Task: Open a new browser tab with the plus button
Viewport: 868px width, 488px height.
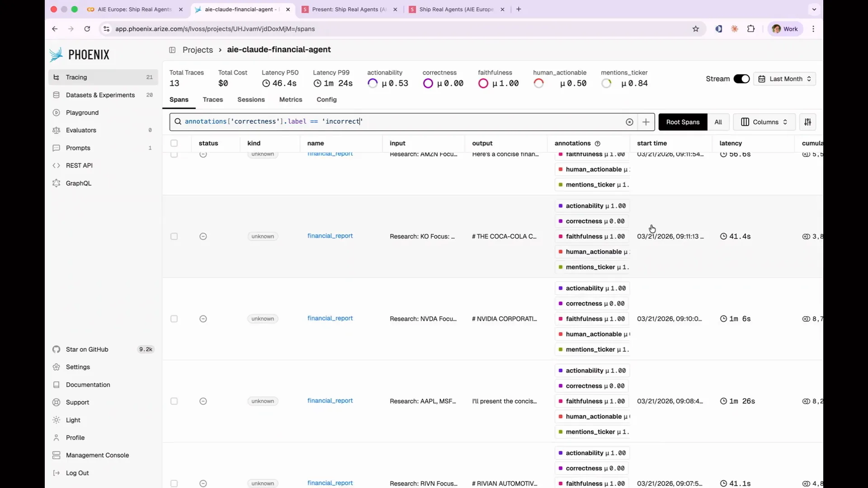Action: 519,9
